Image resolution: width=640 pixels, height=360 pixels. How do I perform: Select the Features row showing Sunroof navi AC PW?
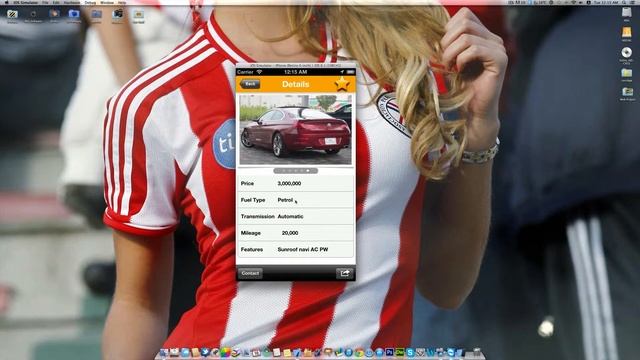296,249
